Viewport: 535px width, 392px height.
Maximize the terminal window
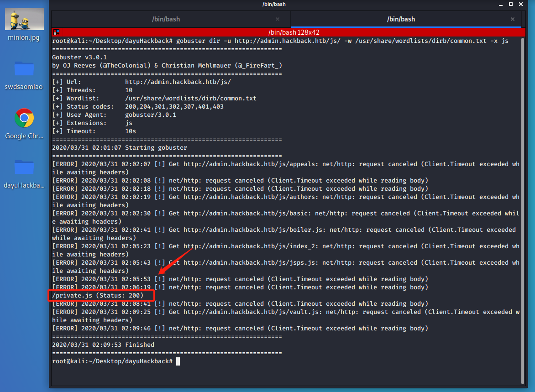tap(511, 4)
